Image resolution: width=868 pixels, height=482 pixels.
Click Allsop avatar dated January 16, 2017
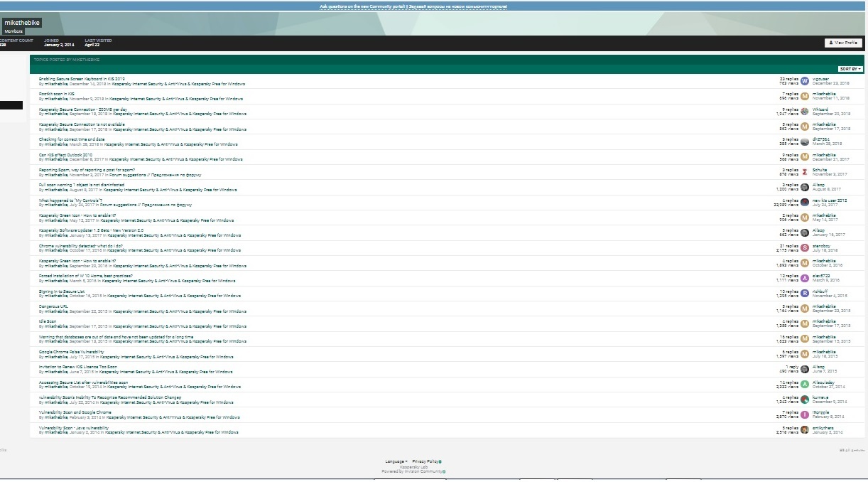pyautogui.click(x=805, y=232)
